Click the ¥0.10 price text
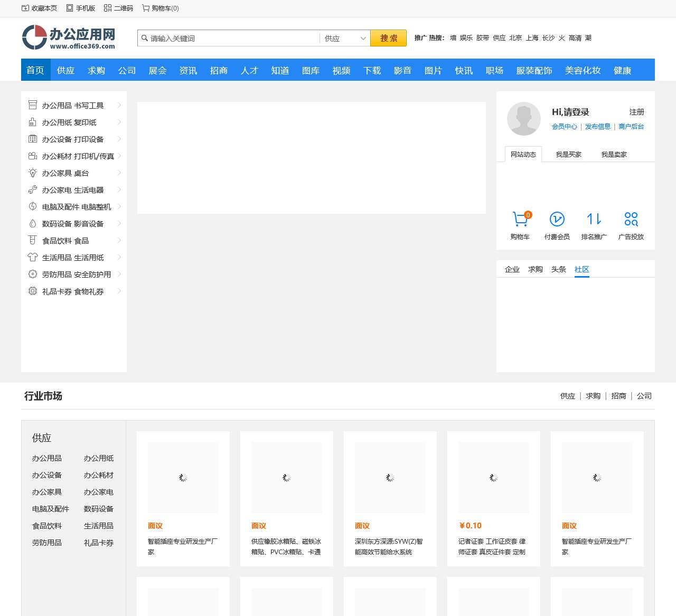Screen dimensions: 676x616 tap(470, 526)
